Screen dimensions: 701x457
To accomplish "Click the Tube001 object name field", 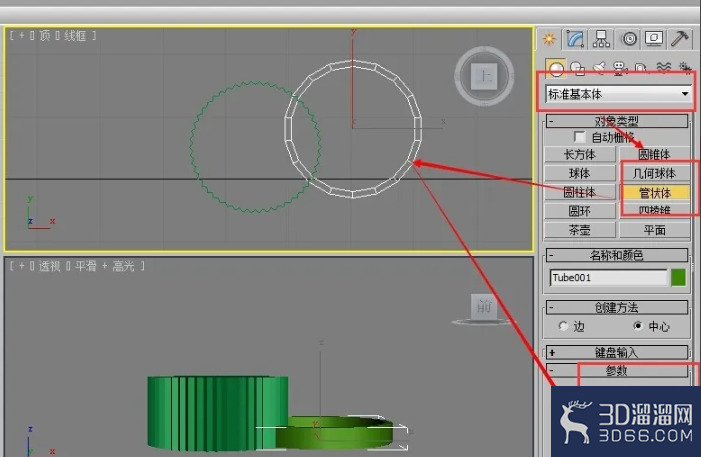I will point(608,278).
